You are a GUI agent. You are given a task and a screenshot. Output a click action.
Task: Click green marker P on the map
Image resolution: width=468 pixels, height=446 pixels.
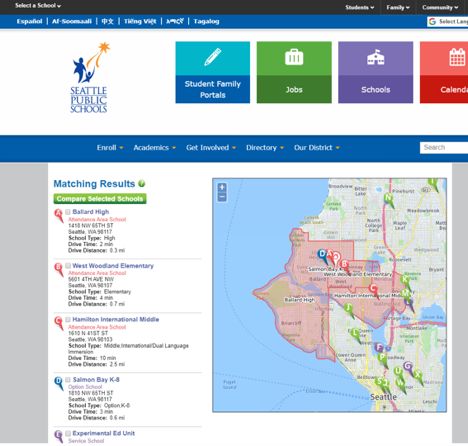click(383, 359)
